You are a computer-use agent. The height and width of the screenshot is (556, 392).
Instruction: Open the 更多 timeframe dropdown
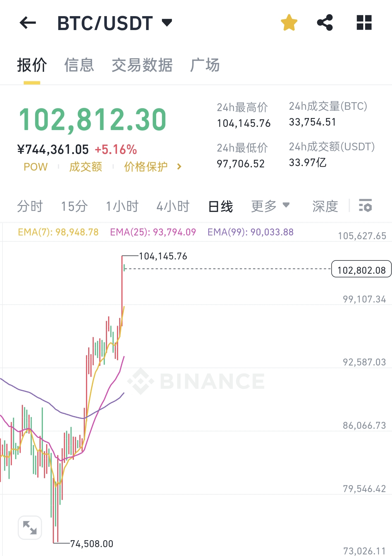click(270, 206)
